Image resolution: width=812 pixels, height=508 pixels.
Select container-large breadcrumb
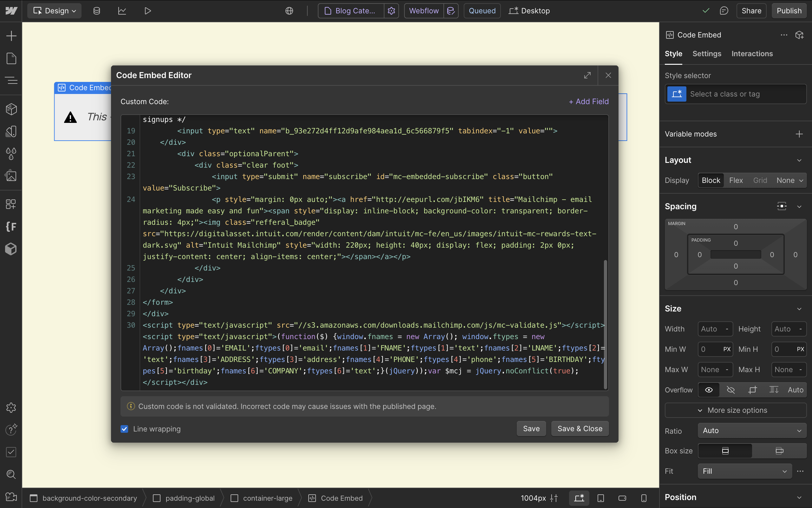pos(262,498)
